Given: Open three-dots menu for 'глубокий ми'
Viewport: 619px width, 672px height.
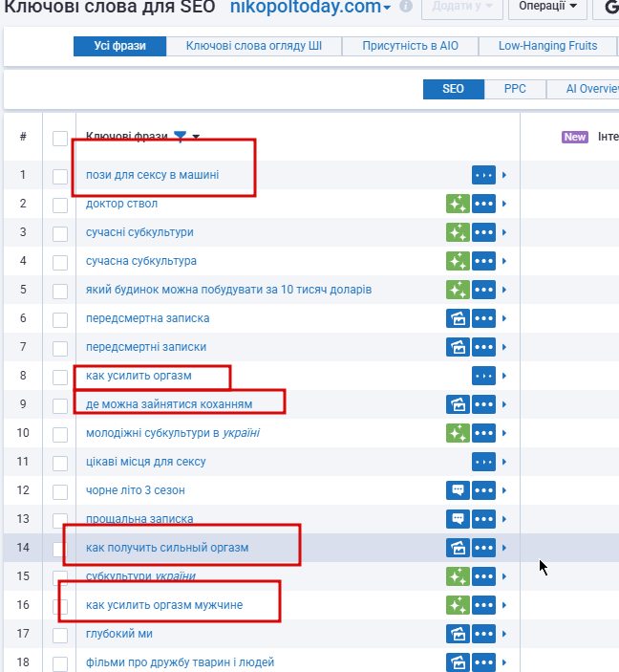Looking at the screenshot, I should 483,634.
